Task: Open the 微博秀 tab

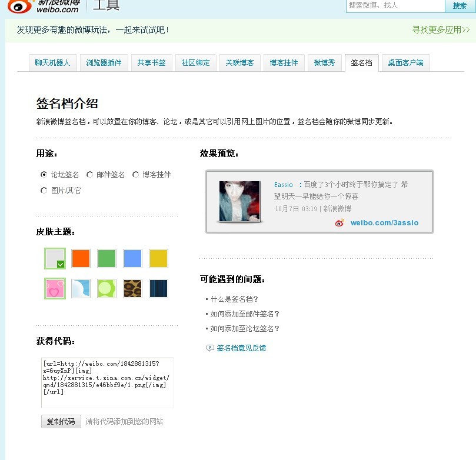Action: [x=324, y=62]
